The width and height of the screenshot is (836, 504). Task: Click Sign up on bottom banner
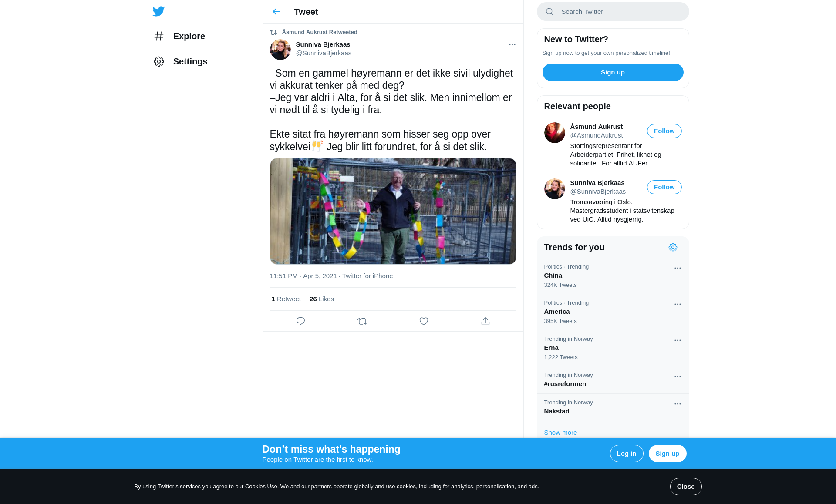tap(667, 454)
